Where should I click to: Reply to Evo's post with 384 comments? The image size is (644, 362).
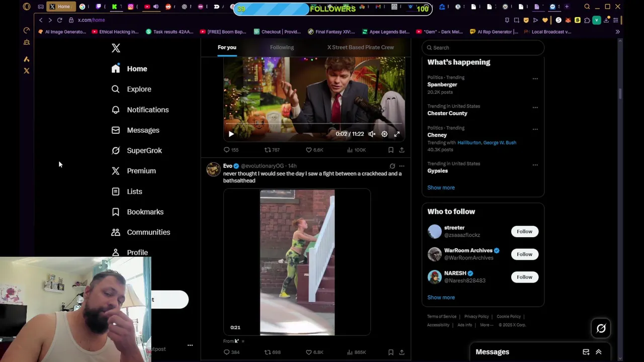click(x=231, y=352)
